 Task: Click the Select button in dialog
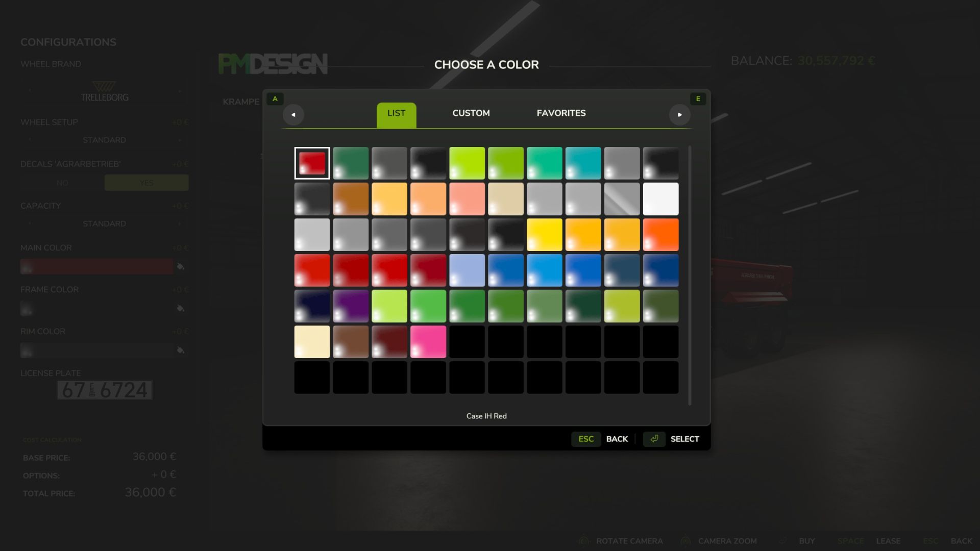684,439
